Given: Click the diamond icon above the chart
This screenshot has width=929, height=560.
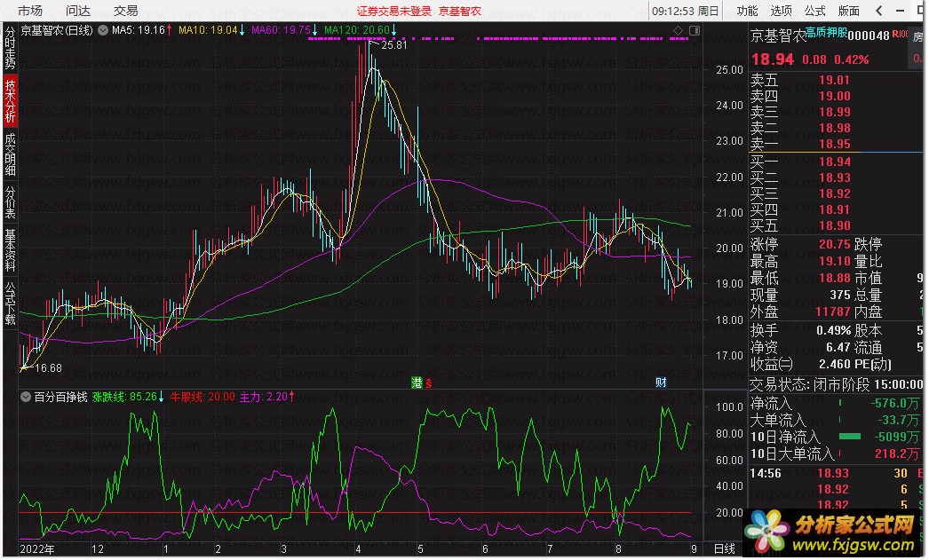Looking at the screenshot, I should (x=679, y=30).
